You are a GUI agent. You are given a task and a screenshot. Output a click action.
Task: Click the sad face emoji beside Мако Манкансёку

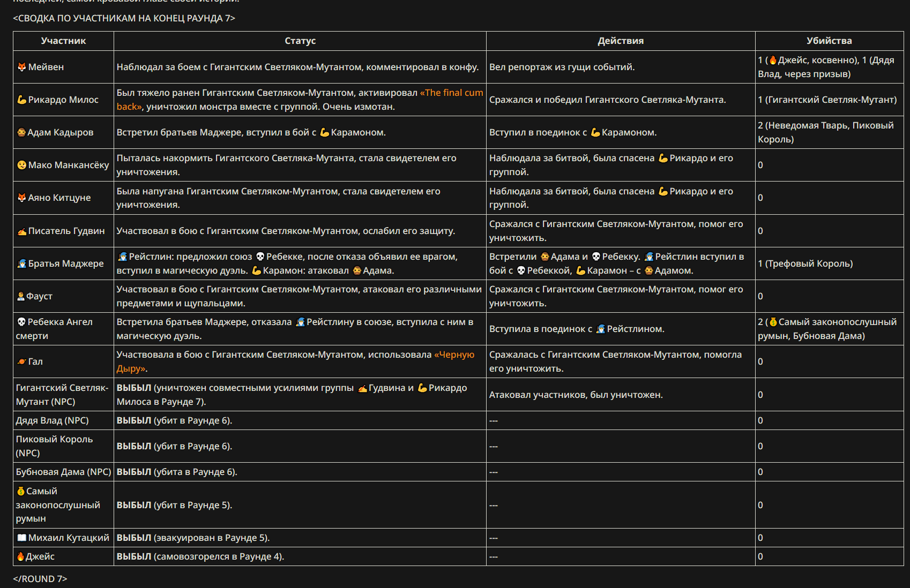(x=21, y=165)
